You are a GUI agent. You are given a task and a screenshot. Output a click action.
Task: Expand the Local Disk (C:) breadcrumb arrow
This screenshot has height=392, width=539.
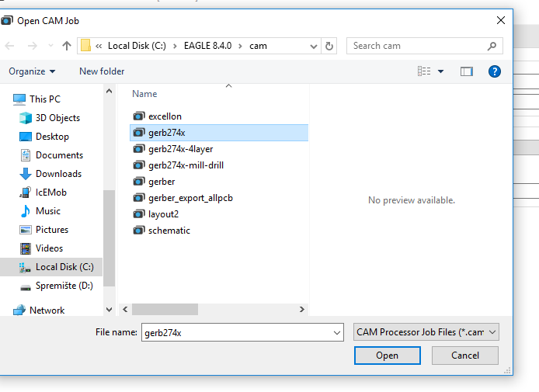[175, 46]
